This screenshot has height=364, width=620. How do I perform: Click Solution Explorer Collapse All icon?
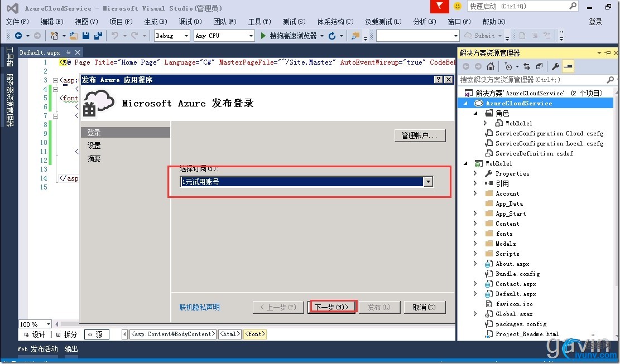539,66
